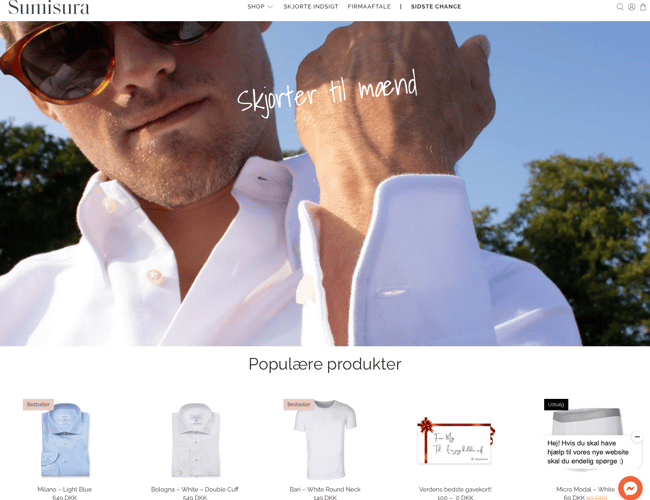Click the Sumisura logo
This screenshot has height=500, width=650.
[49, 7]
